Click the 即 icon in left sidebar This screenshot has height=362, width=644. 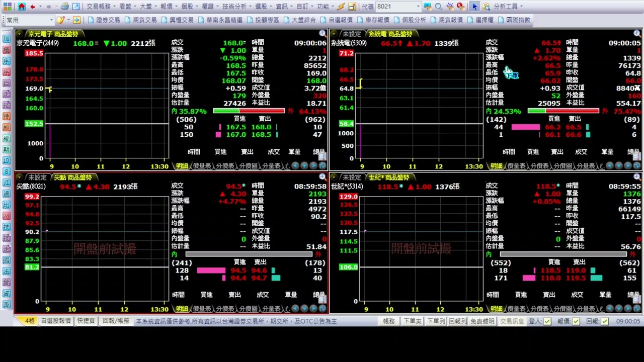click(7, 127)
